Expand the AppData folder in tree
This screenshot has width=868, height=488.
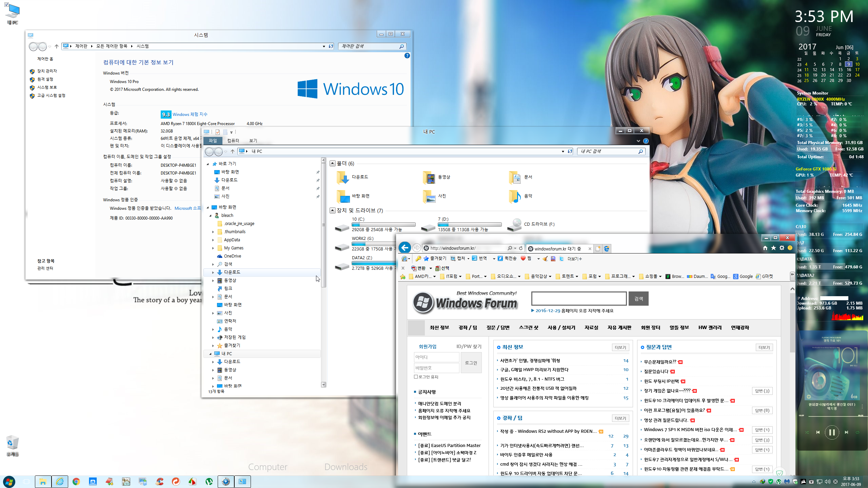[x=213, y=240]
